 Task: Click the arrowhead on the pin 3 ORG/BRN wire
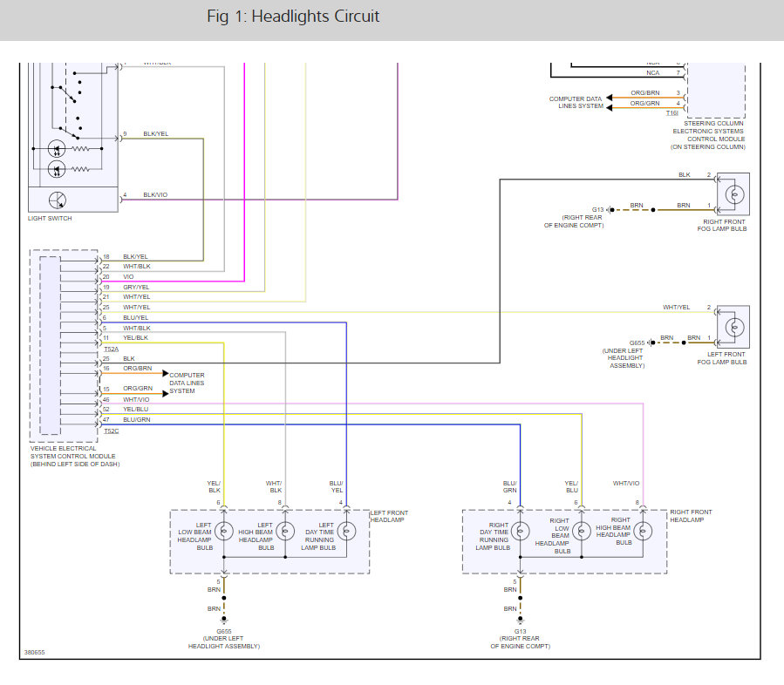[x=609, y=98]
